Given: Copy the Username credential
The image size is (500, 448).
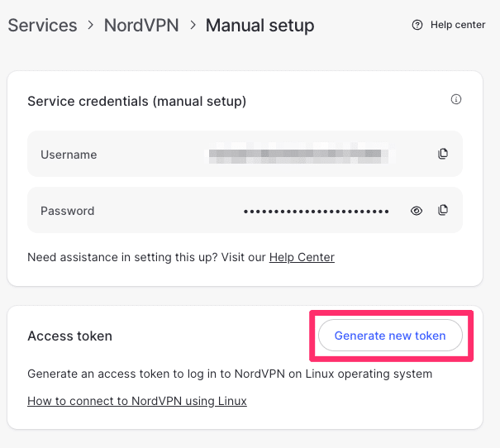Looking at the screenshot, I should pyautogui.click(x=443, y=154).
